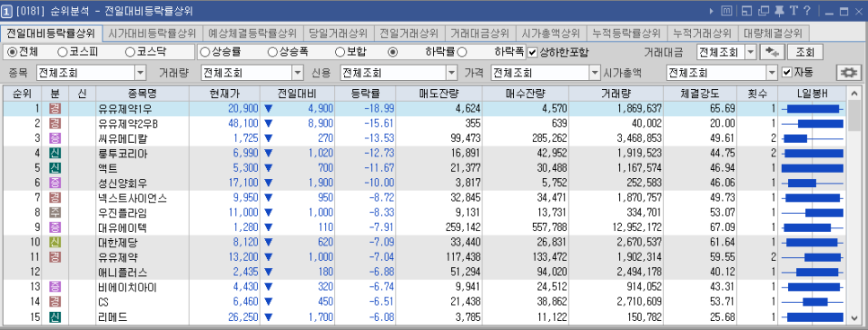Click the 누적등락률상위 tab
868x330 pixels.
coord(626,33)
